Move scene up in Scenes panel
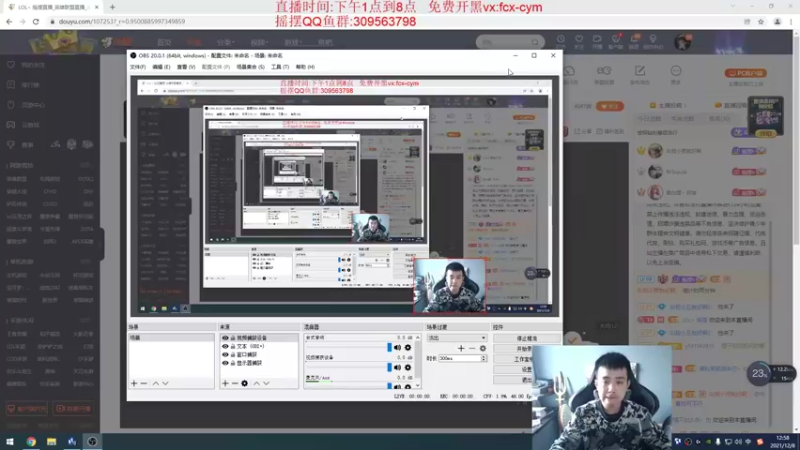Image resolution: width=800 pixels, height=450 pixels. 156,383
